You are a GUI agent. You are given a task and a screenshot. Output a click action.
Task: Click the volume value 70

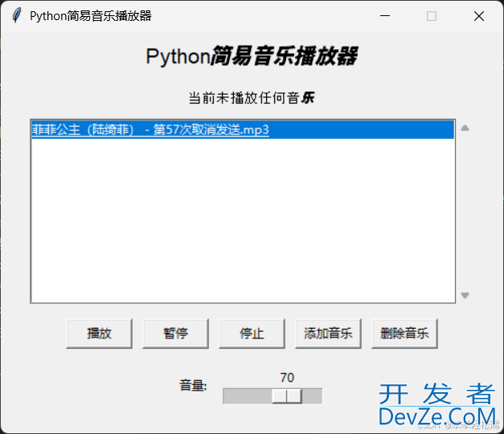(287, 378)
